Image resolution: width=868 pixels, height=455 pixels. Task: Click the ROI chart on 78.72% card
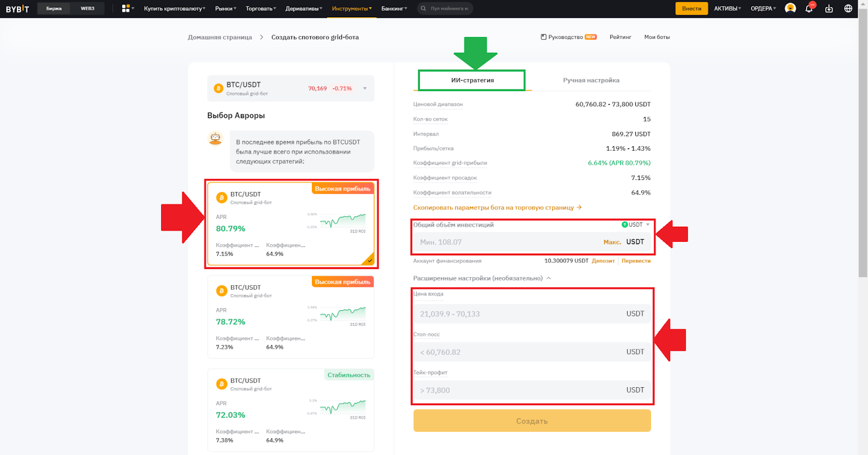[342, 314]
